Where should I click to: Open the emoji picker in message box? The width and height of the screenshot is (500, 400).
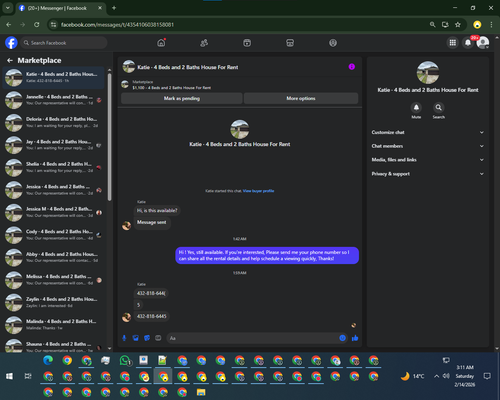pos(342,338)
